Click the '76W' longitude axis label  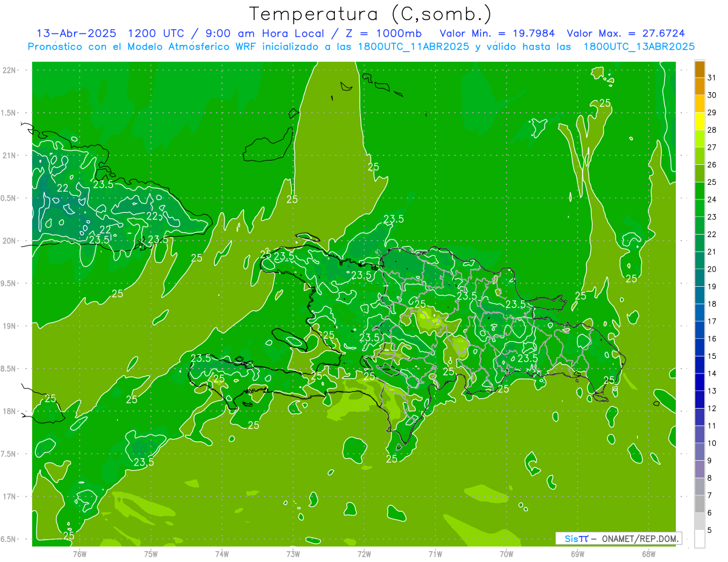80,554
